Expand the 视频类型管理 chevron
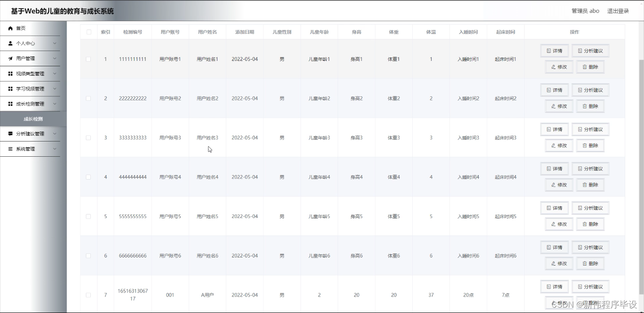The image size is (644, 313). [55, 74]
